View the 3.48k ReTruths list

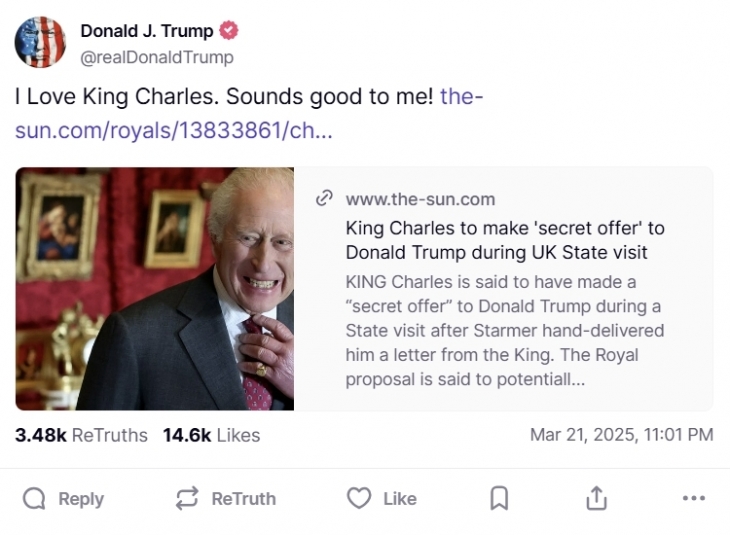point(81,435)
